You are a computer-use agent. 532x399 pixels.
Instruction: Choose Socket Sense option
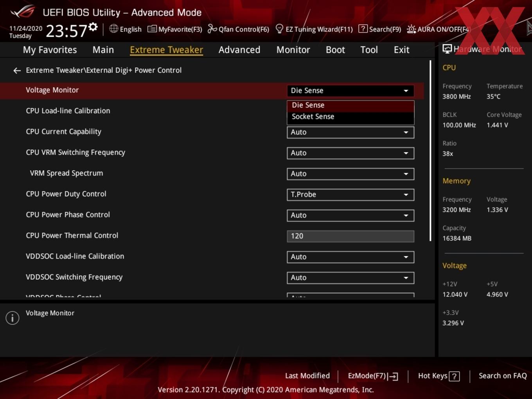(350, 117)
